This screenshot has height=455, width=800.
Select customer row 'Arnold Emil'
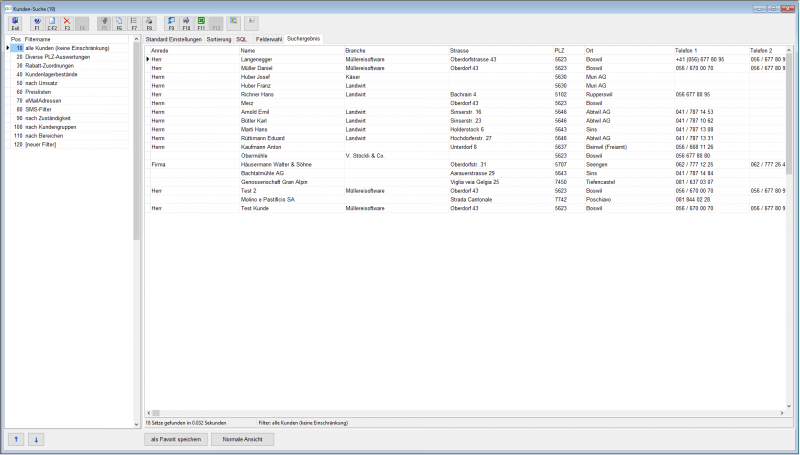tap(465, 112)
